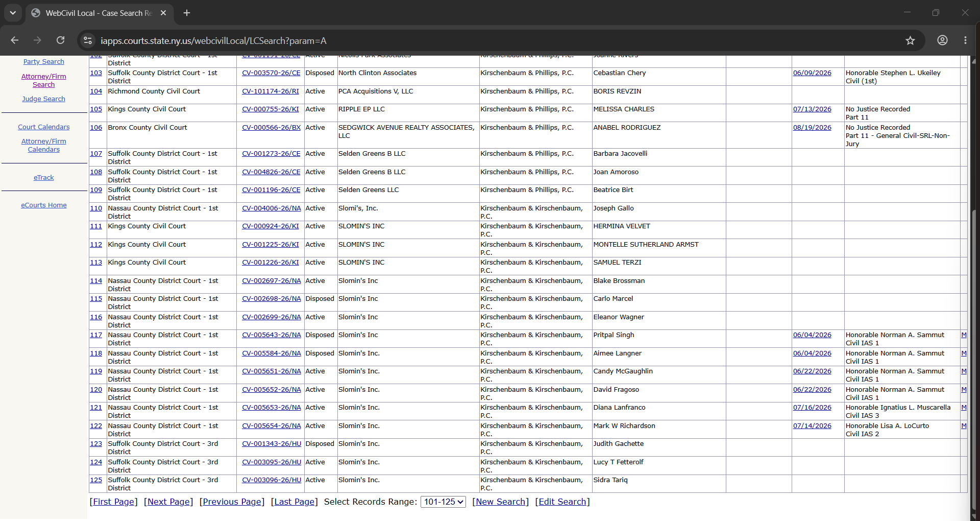Reload the page with refresh icon
980x521 pixels.
click(x=60, y=40)
